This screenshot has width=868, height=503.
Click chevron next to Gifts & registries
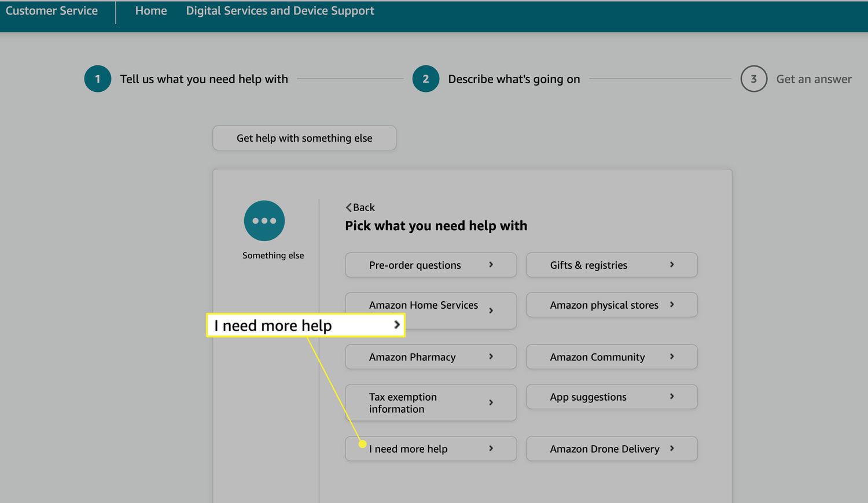pos(672,264)
